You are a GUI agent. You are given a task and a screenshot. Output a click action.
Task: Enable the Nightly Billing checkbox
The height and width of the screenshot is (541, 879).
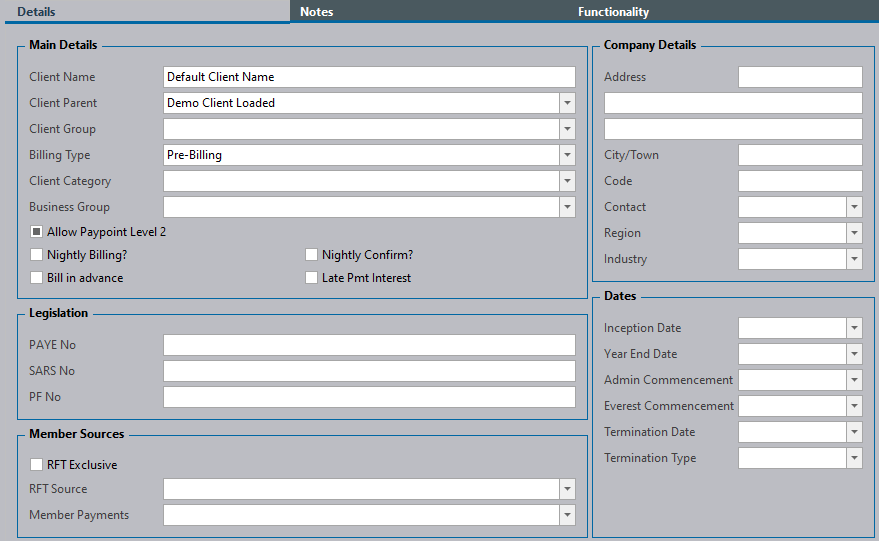click(36, 255)
